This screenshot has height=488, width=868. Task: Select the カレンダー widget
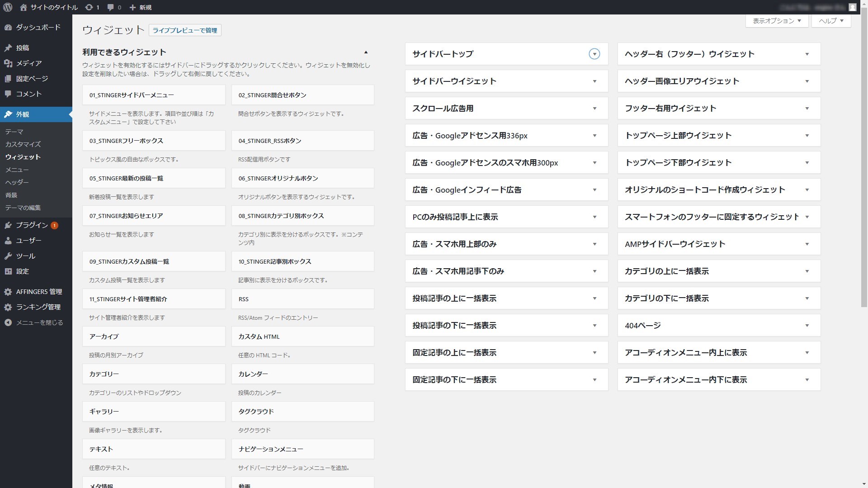pos(303,374)
